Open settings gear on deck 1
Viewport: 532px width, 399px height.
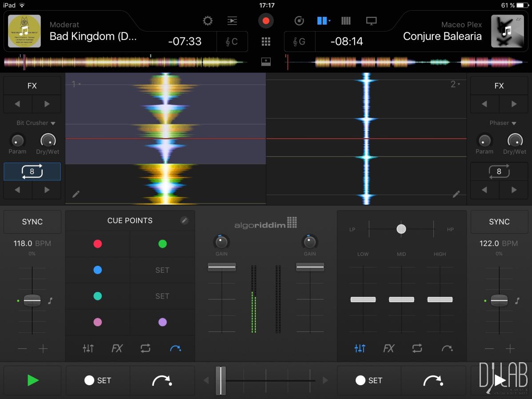(208, 21)
